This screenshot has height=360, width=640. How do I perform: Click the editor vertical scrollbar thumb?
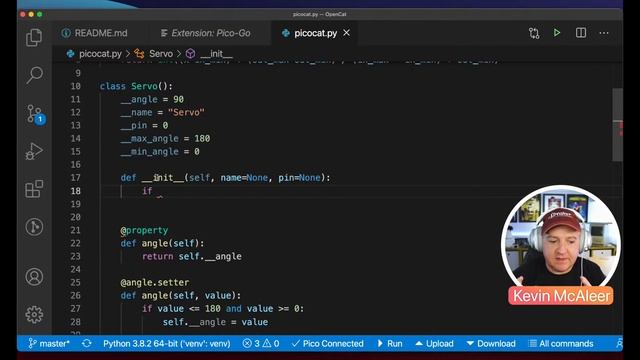(618, 124)
